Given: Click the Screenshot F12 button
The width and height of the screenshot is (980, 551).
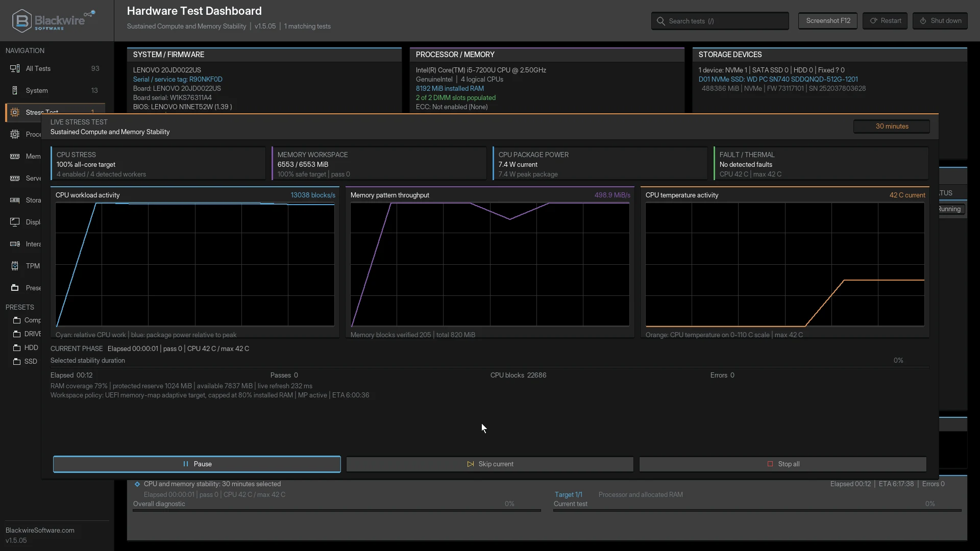Looking at the screenshot, I should click(828, 21).
